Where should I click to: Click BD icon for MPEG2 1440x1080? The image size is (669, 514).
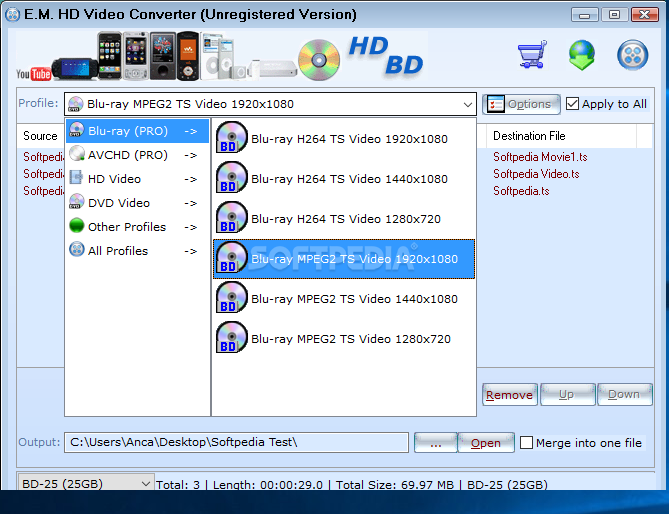tap(231, 297)
